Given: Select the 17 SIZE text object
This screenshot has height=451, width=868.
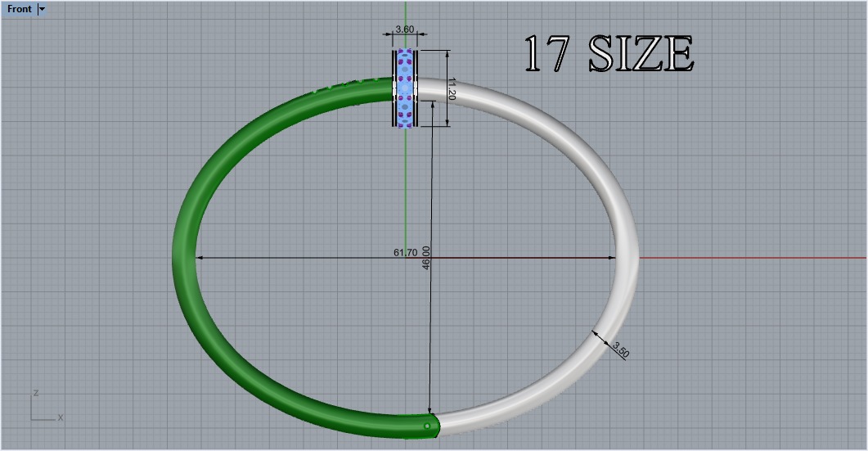Looking at the screenshot, I should point(609,53).
